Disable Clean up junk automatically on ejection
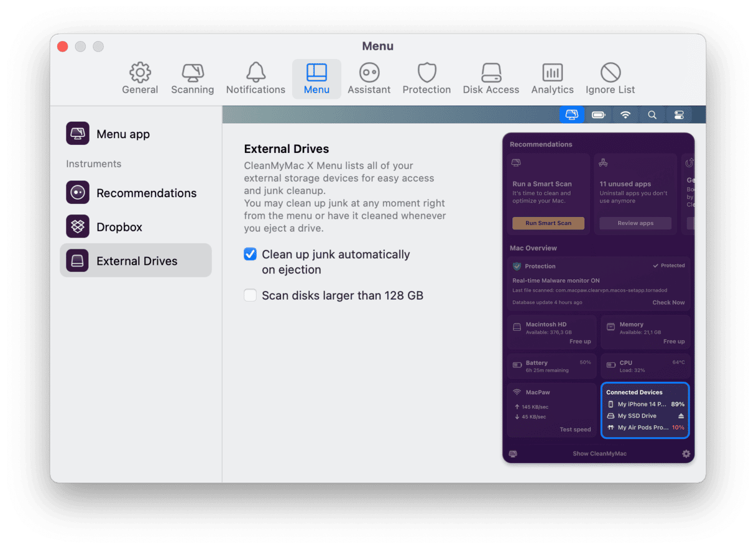The image size is (756, 549). pyautogui.click(x=251, y=254)
